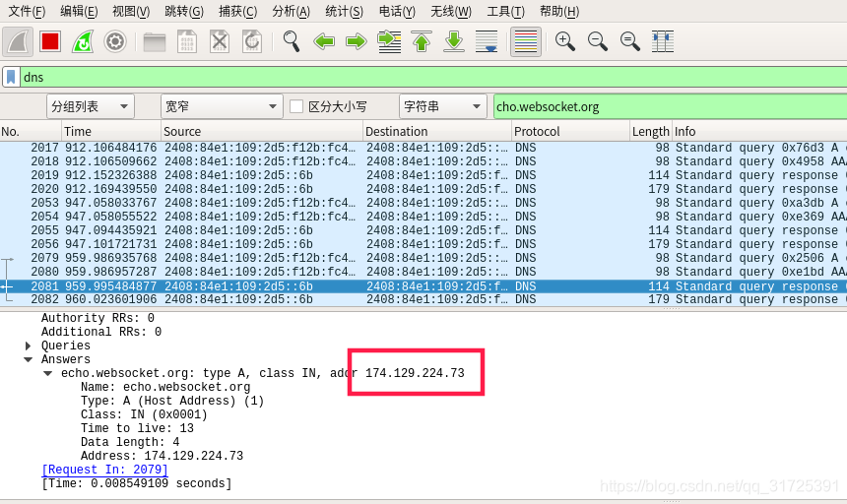The width and height of the screenshot is (847, 504).
Task: Go to specified packet icon
Action: click(x=389, y=41)
